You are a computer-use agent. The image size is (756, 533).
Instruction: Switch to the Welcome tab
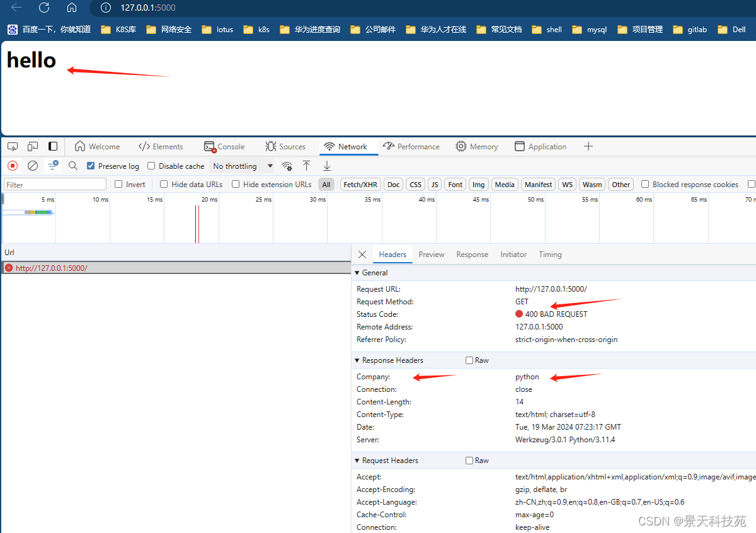97,146
